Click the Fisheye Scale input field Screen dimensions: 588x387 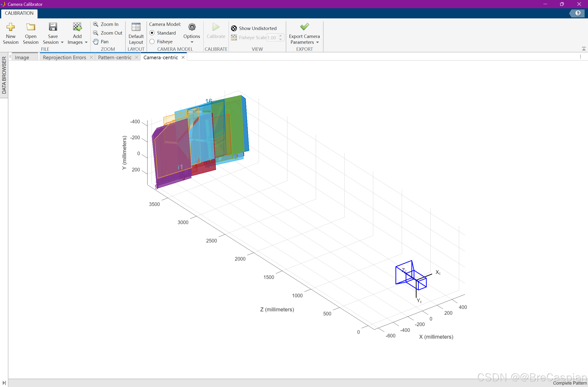coord(272,37)
